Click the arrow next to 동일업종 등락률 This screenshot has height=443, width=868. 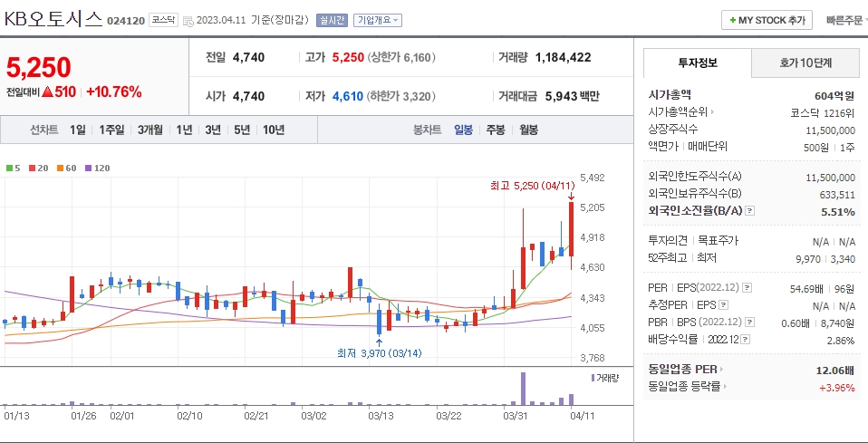click(725, 387)
